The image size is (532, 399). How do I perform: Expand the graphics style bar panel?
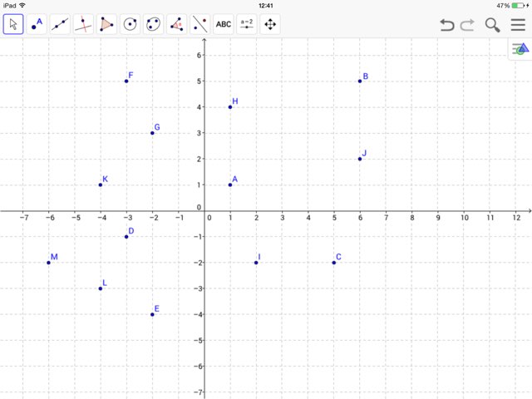point(520,50)
